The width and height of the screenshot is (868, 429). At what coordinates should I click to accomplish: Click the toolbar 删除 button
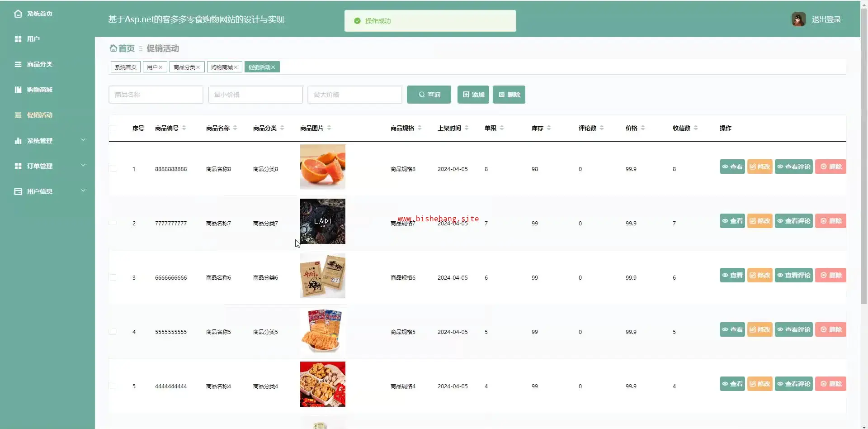point(509,95)
